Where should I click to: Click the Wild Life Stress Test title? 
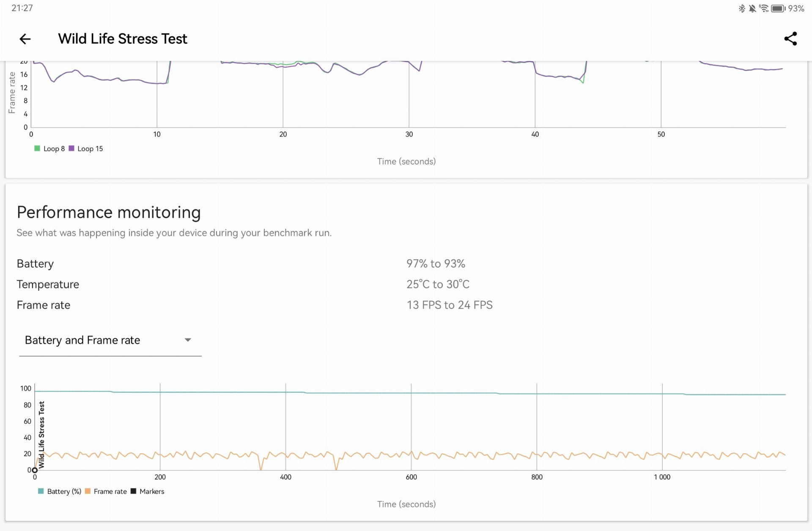click(x=123, y=39)
